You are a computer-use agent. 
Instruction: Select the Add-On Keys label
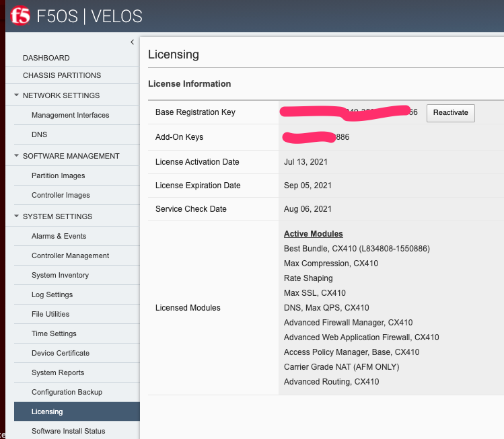click(x=180, y=137)
